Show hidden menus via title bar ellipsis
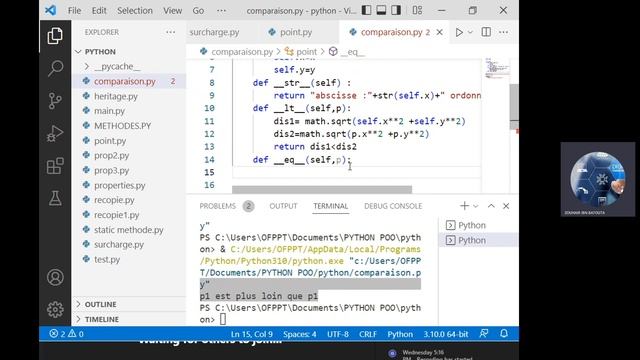This screenshot has height=360, width=640. [221, 11]
